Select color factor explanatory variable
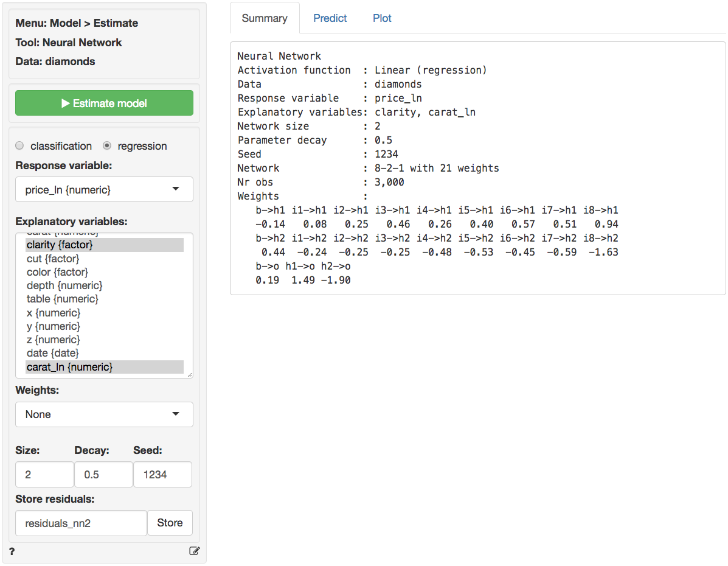Viewport: 728px width, 566px height. click(57, 272)
